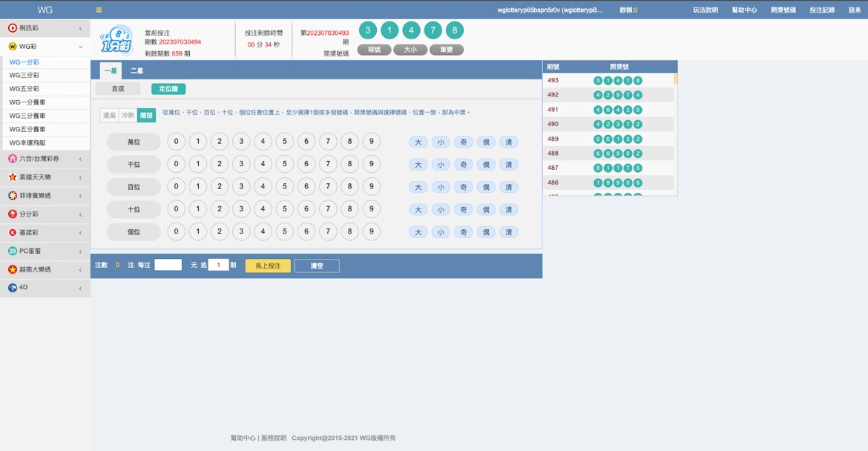Click the 每注 bet amount input field
Image resolution: width=868 pixels, height=451 pixels.
pos(168,265)
